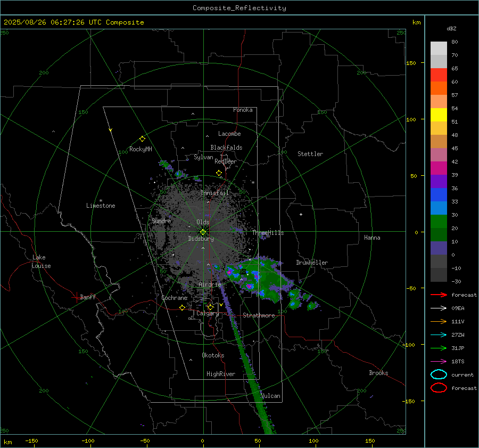Image resolution: width=479 pixels, height=448 pixels.
Task: Select the Cochrane label
Action: (174, 298)
